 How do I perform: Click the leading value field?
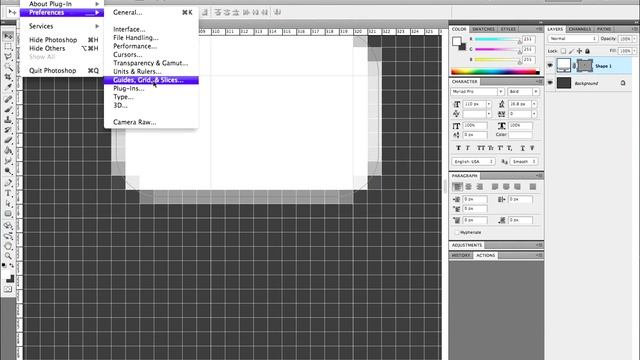pyautogui.click(x=520, y=104)
